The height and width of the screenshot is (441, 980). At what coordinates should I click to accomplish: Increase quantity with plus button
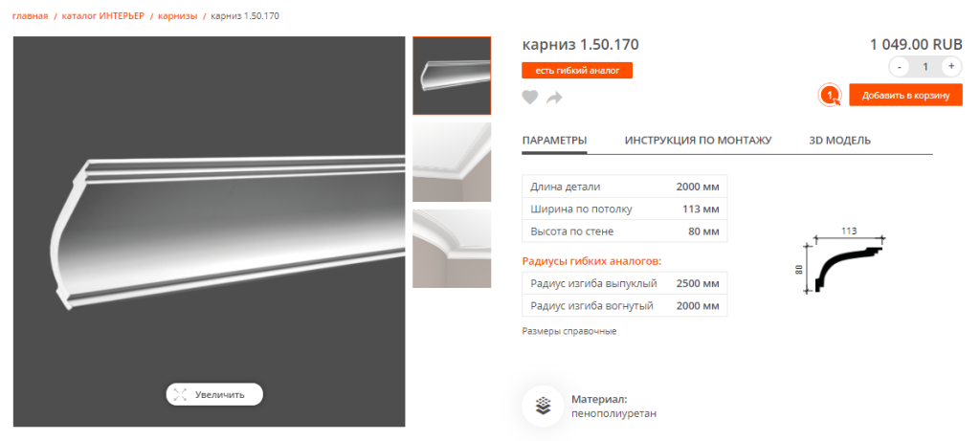coord(951,66)
